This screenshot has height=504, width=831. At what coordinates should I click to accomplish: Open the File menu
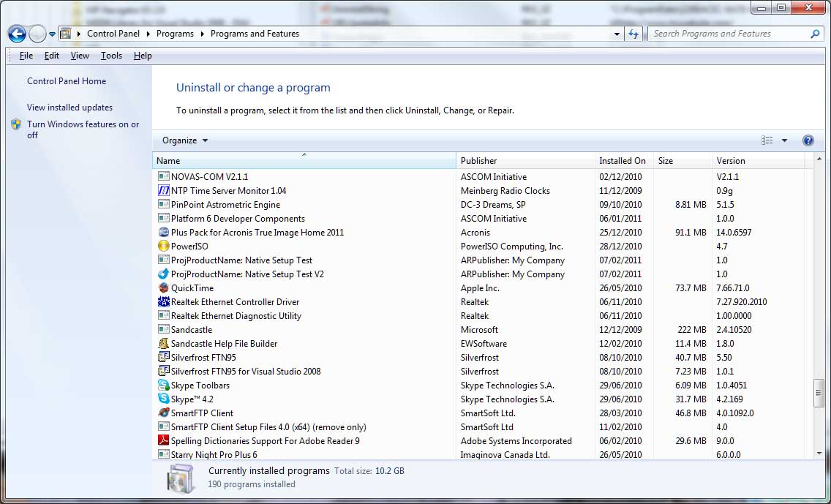pyautogui.click(x=26, y=56)
